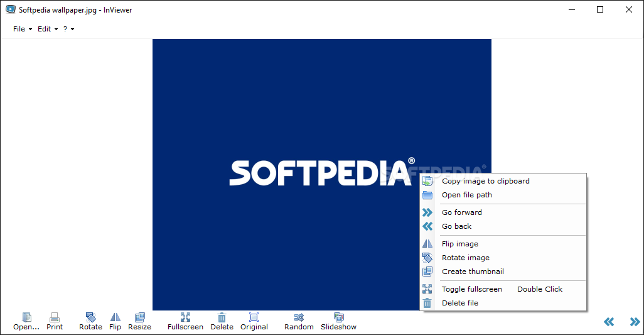
Task: Close the InViewer window
Action: point(629,9)
